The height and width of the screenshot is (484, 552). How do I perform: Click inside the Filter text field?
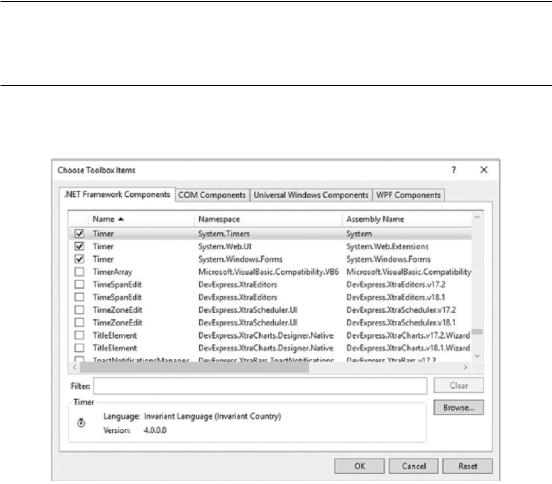point(260,386)
